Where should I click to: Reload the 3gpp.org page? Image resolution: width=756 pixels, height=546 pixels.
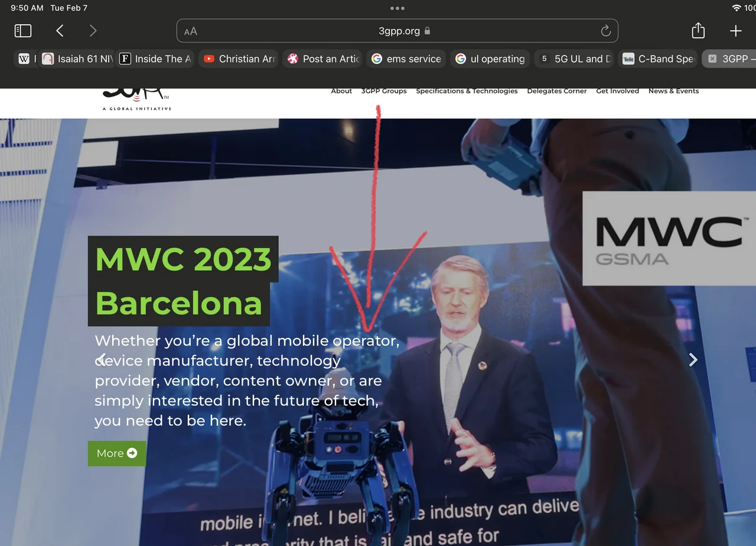point(605,31)
